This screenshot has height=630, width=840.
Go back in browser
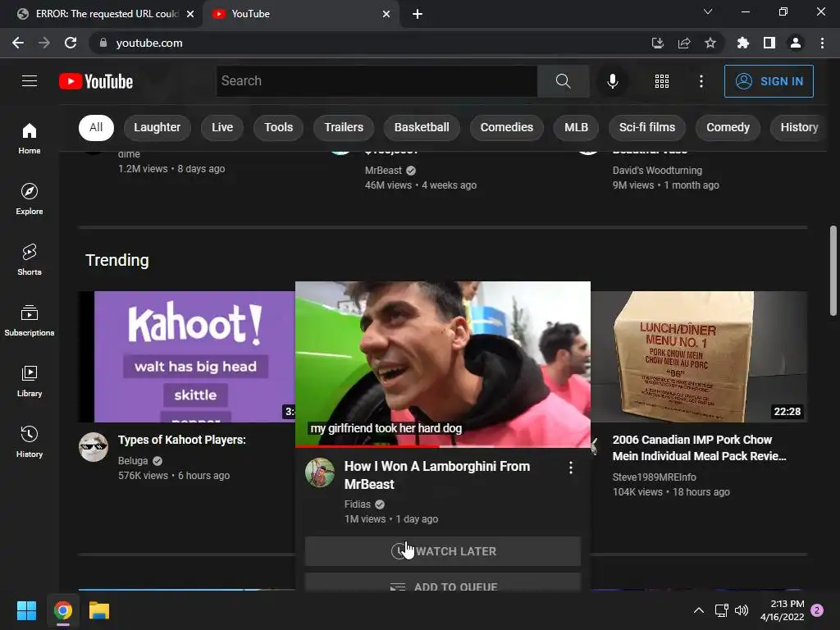[18, 43]
